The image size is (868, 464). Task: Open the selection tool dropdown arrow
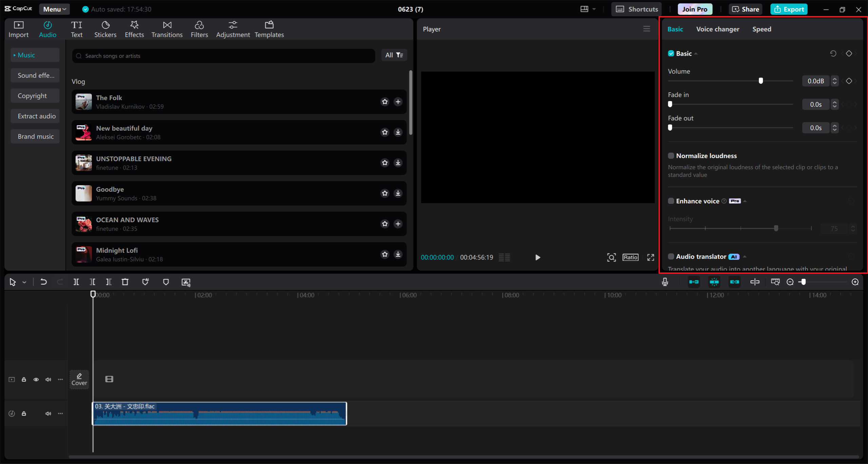pos(24,282)
